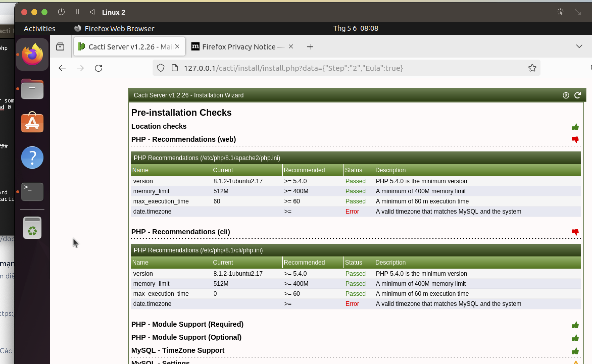592x364 pixels.
Task: Click cli memory_limit current value 512M
Action: coord(221,283)
